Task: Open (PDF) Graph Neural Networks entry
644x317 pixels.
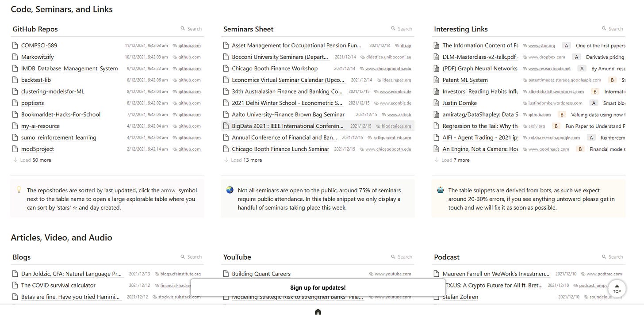Action: (x=480, y=69)
